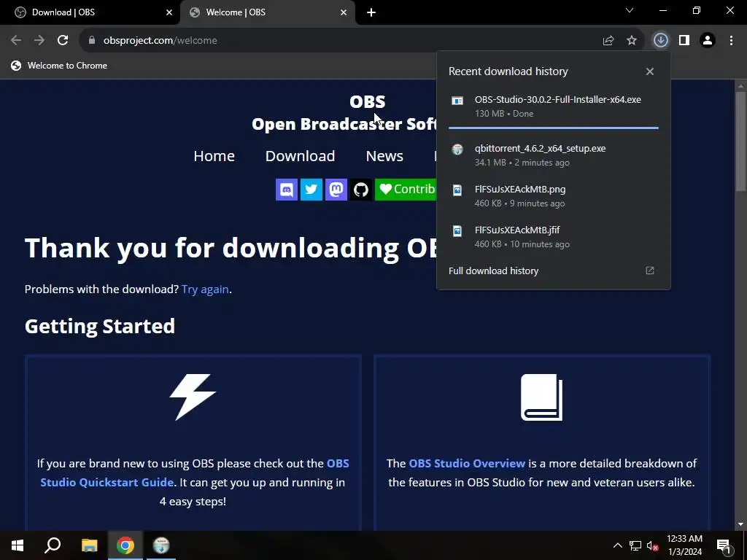Click the qbittorrent setup file icon
The width and height of the screenshot is (747, 560).
457,149
